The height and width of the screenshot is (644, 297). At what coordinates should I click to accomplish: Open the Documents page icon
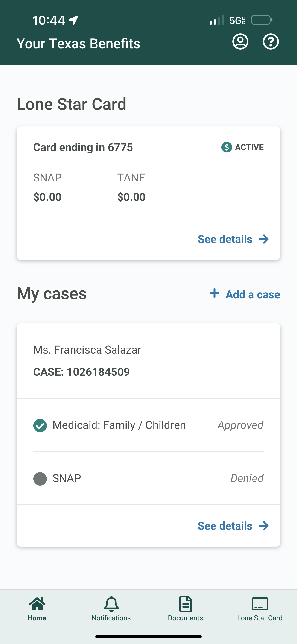[x=185, y=604]
